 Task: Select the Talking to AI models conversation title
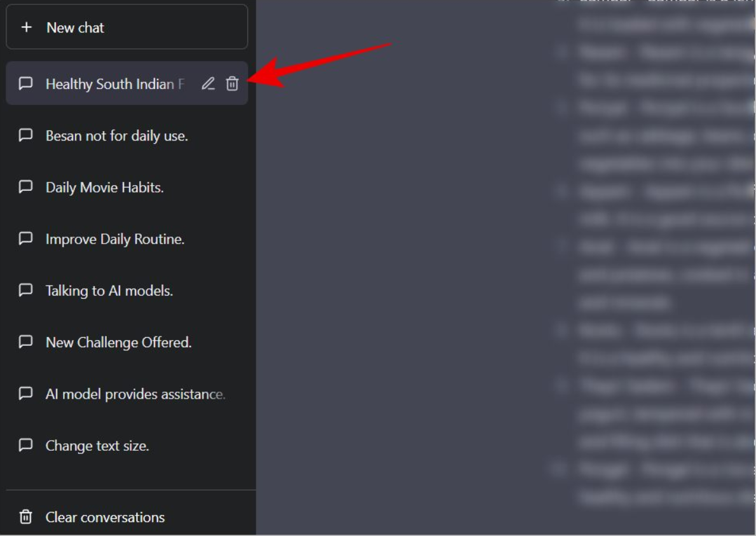109,291
